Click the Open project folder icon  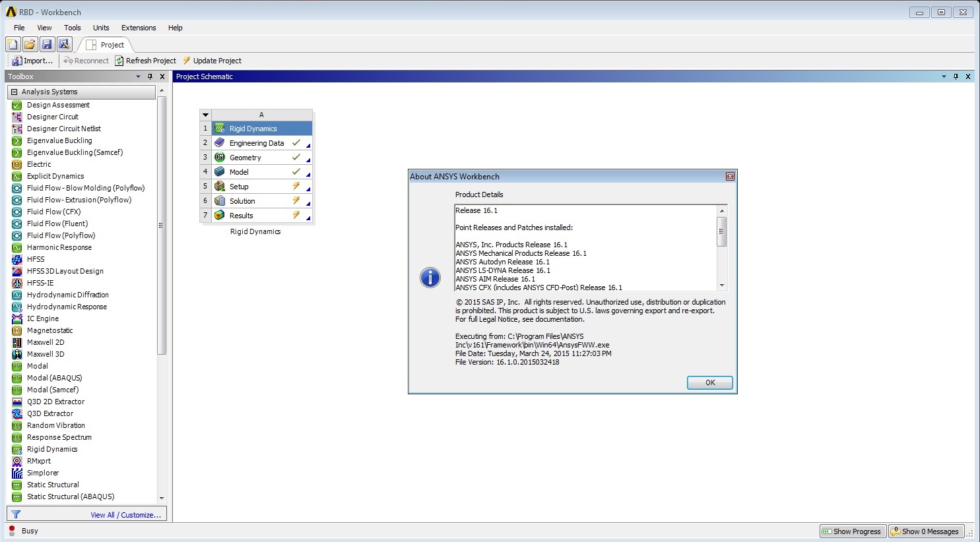(30, 44)
